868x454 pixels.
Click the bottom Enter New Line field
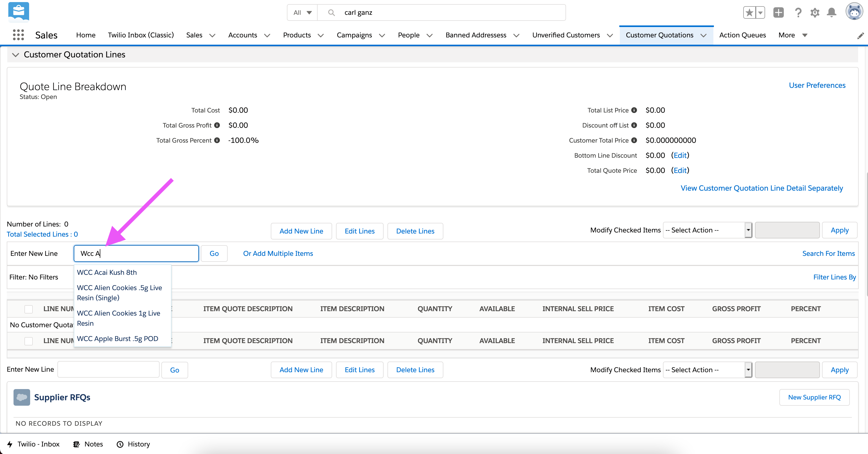[108, 370]
